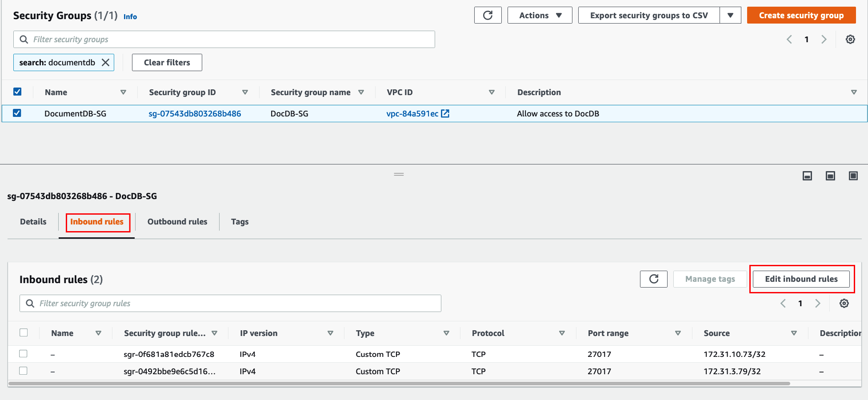Open security group sg-07543db803268b486 link

(195, 114)
